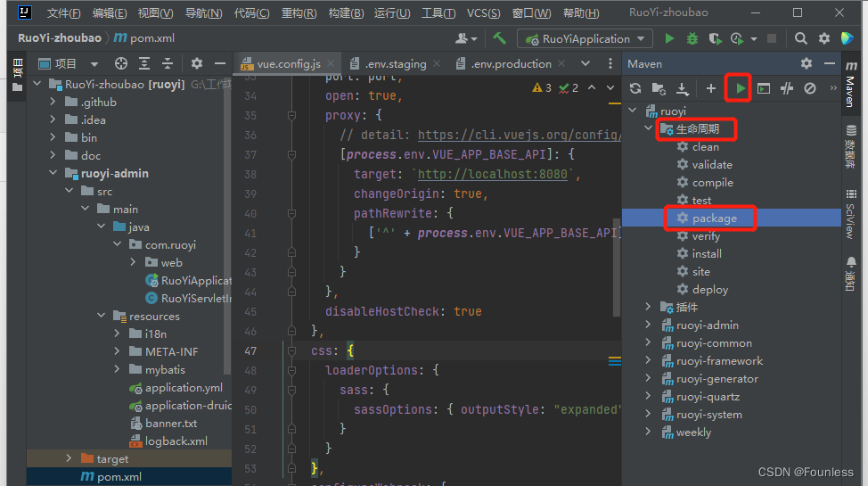Open IDE settings gear in toolbar
The height and width of the screenshot is (486, 868).
click(x=824, y=39)
